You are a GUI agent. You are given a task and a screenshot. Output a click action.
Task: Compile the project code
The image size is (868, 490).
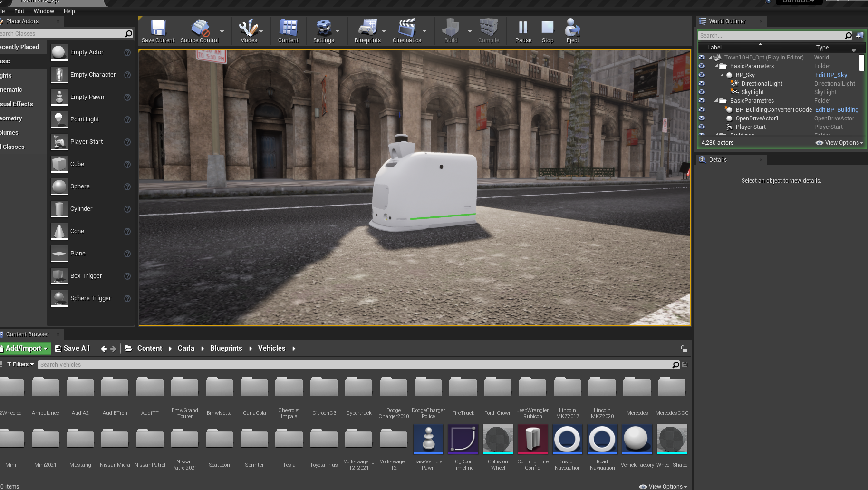488,30
